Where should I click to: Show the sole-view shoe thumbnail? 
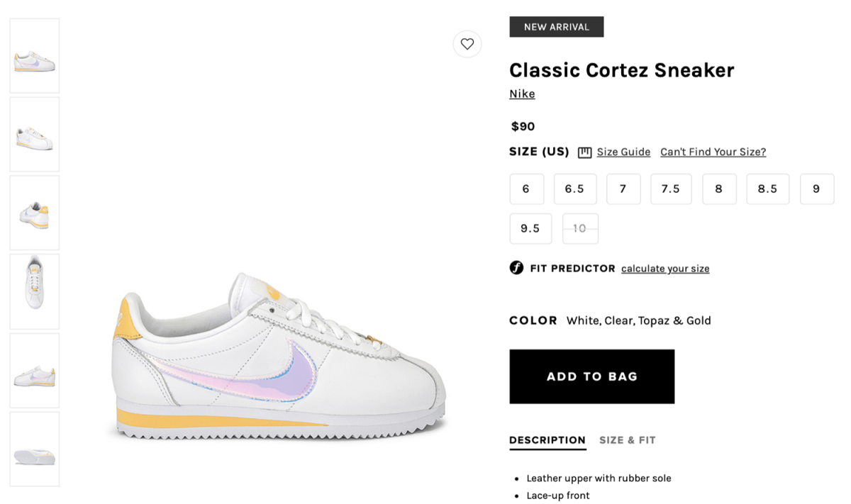[x=35, y=449]
